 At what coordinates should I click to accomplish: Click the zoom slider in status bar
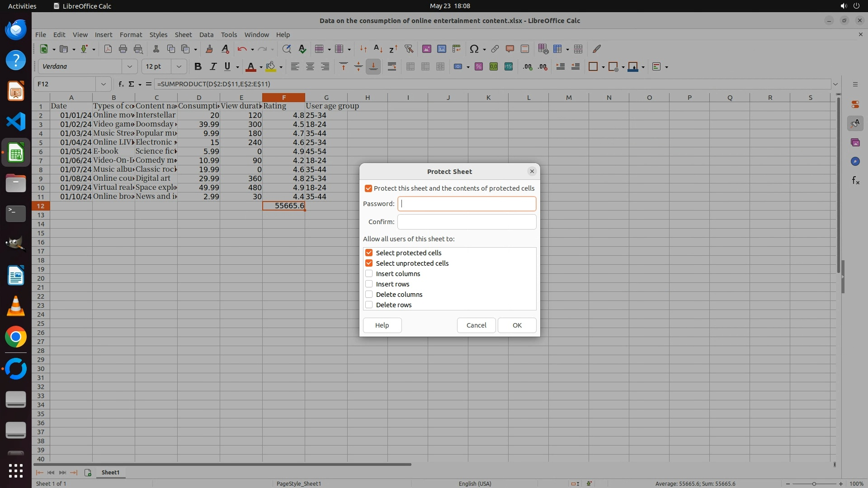[x=814, y=483]
